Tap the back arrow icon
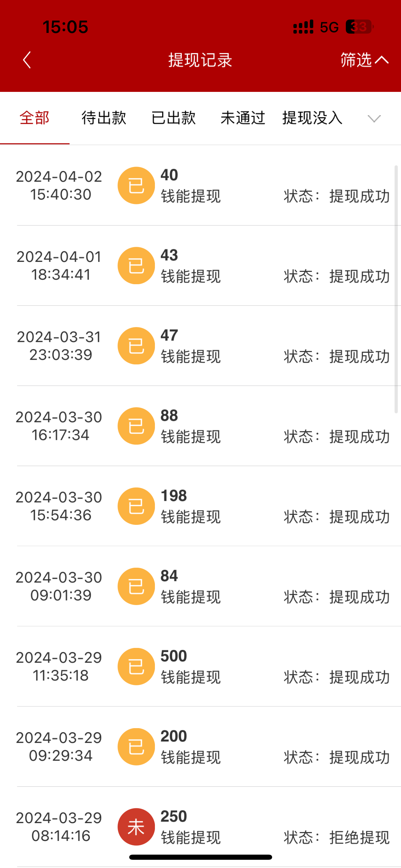The height and width of the screenshot is (868, 401). [27, 60]
